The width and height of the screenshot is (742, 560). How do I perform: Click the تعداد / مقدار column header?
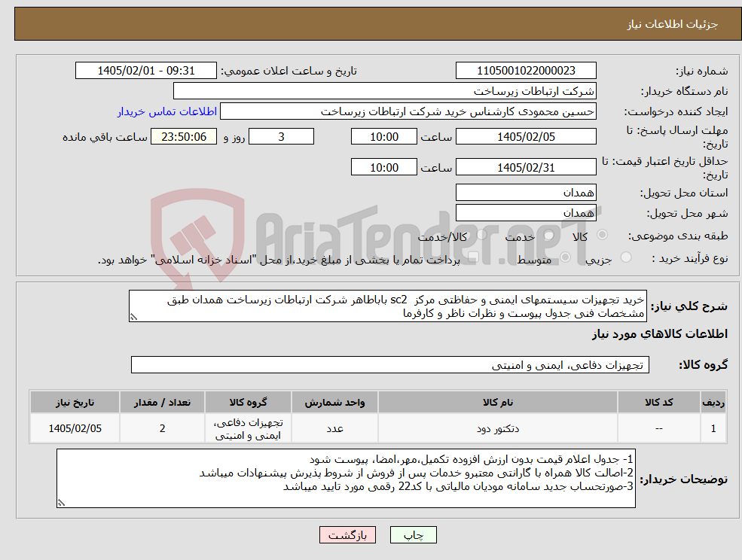(x=162, y=403)
